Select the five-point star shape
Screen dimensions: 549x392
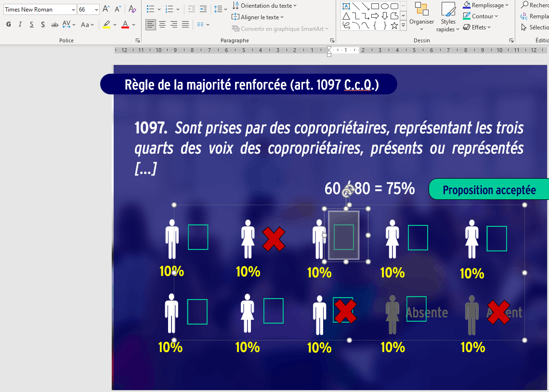(394, 25)
